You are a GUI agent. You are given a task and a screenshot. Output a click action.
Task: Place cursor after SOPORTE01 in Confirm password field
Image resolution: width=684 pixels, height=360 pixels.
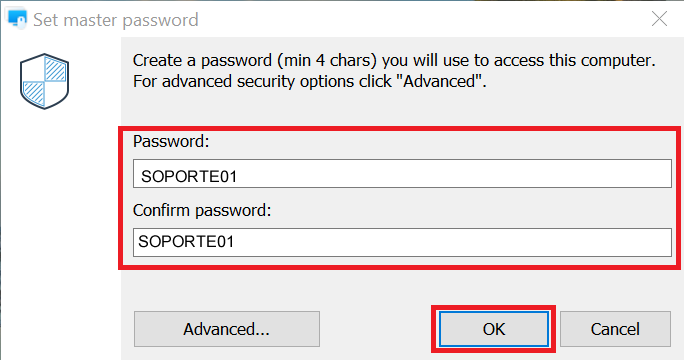pyautogui.click(x=235, y=241)
